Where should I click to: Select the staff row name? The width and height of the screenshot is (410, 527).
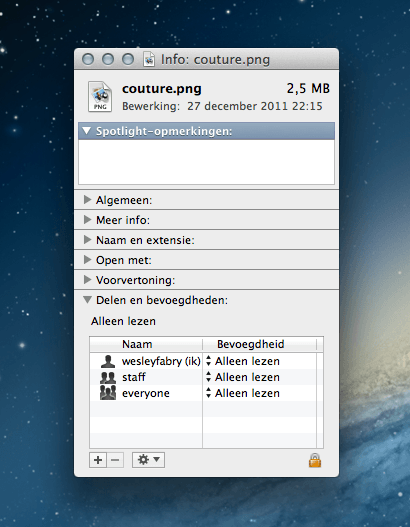(134, 377)
